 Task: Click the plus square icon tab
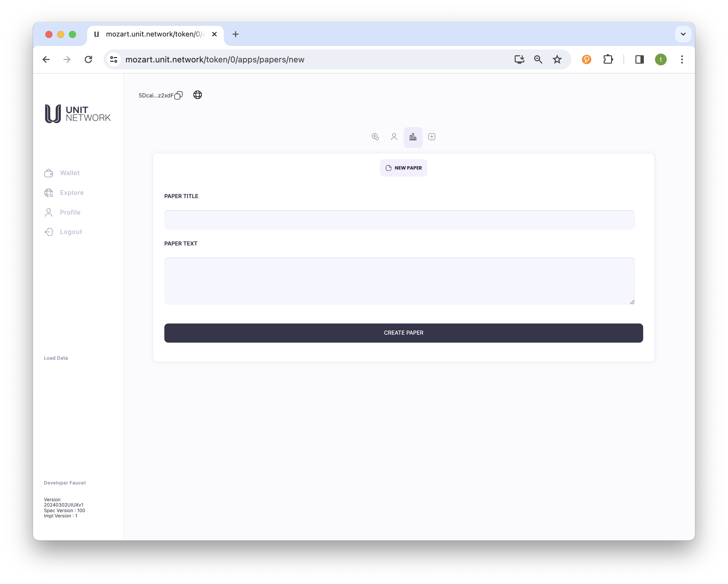pos(431,137)
